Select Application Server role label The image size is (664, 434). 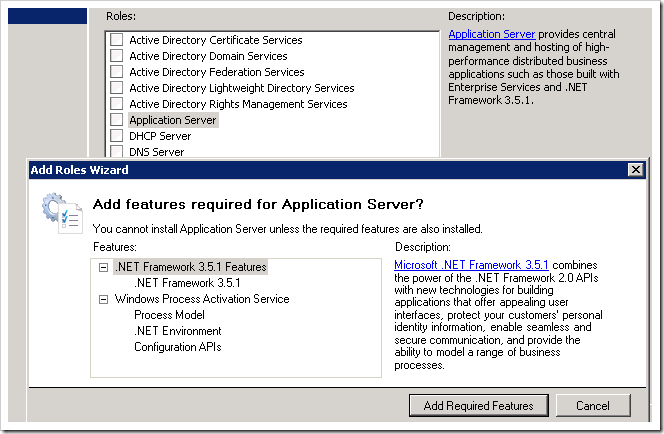point(173,120)
